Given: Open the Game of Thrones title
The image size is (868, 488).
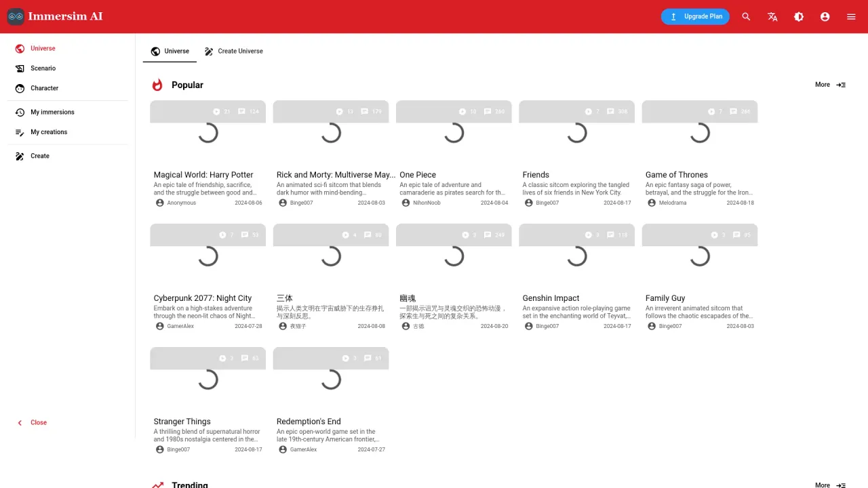Looking at the screenshot, I should tap(677, 175).
